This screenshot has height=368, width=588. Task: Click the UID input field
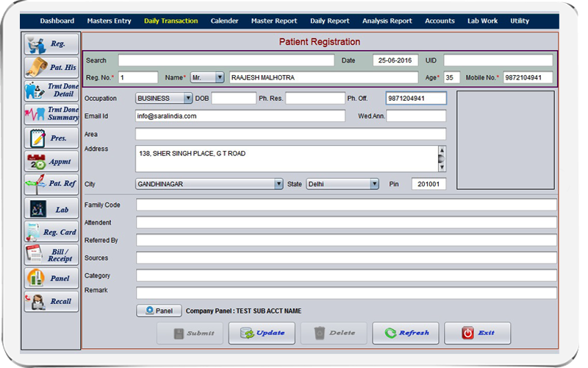pos(498,60)
